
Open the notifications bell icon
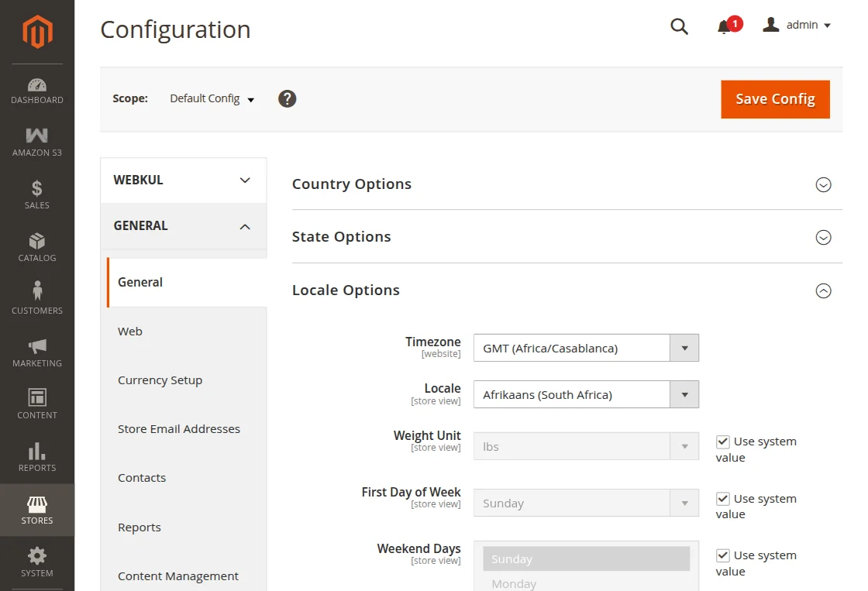coord(725,27)
